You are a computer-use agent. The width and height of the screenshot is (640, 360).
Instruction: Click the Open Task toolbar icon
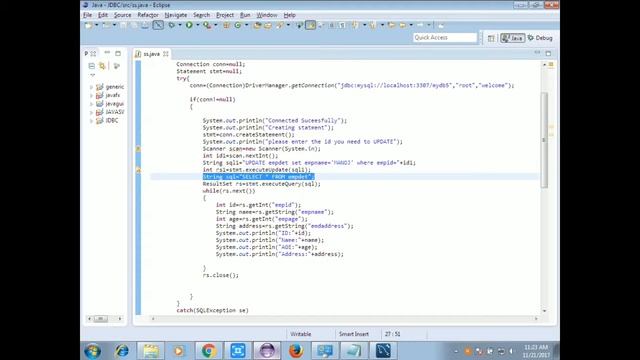point(268,25)
